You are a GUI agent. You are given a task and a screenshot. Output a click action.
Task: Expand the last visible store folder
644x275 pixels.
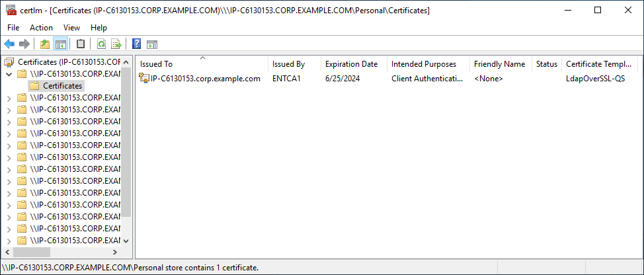pos(9,241)
